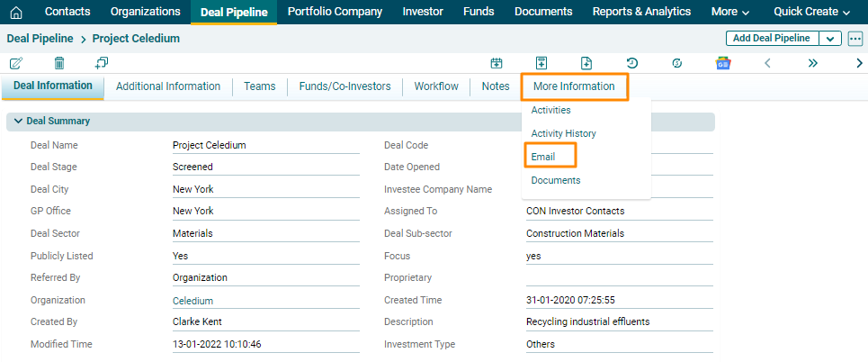Click the edit pencil icon
Image resolution: width=868 pixels, height=362 pixels.
pyautogui.click(x=16, y=63)
